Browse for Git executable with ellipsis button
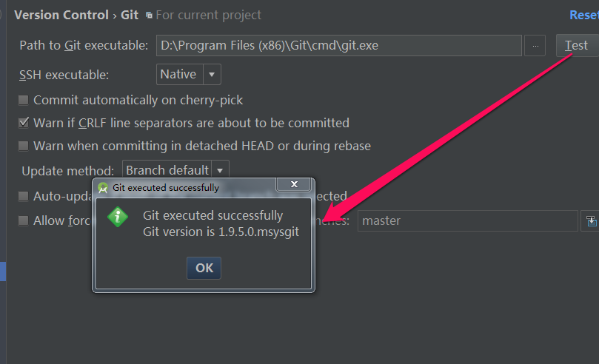 point(535,45)
